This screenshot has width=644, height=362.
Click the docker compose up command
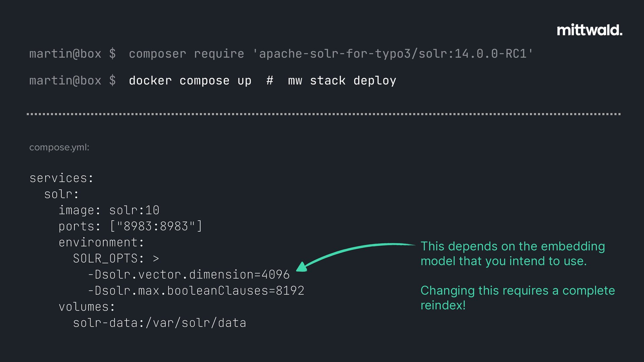(190, 81)
